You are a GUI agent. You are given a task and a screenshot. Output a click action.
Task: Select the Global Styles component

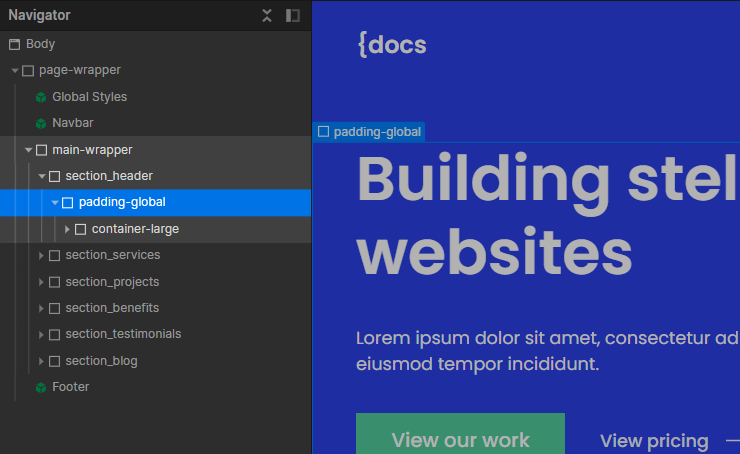(89, 97)
